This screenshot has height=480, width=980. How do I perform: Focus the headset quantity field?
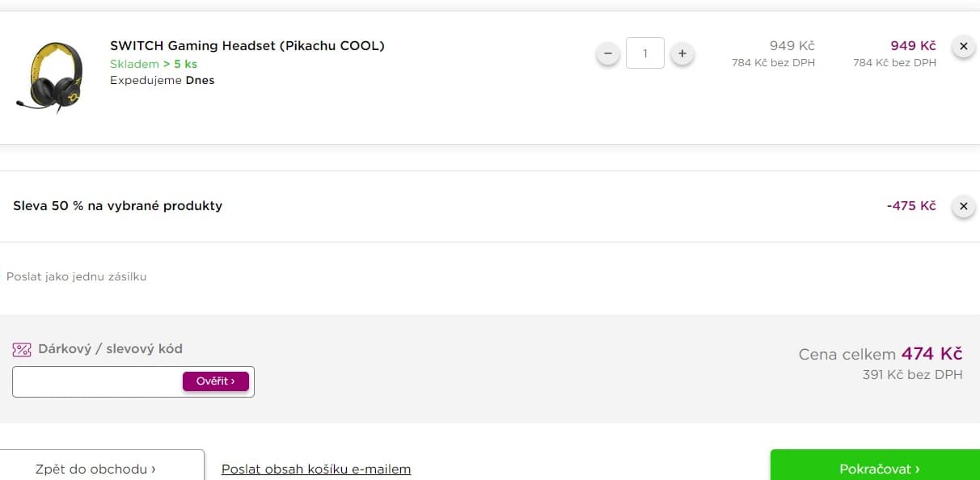pyautogui.click(x=644, y=53)
